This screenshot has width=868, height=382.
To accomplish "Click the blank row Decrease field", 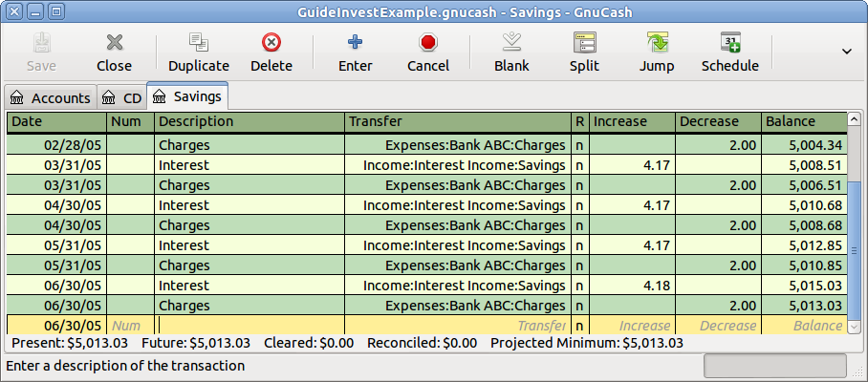I will point(719,326).
